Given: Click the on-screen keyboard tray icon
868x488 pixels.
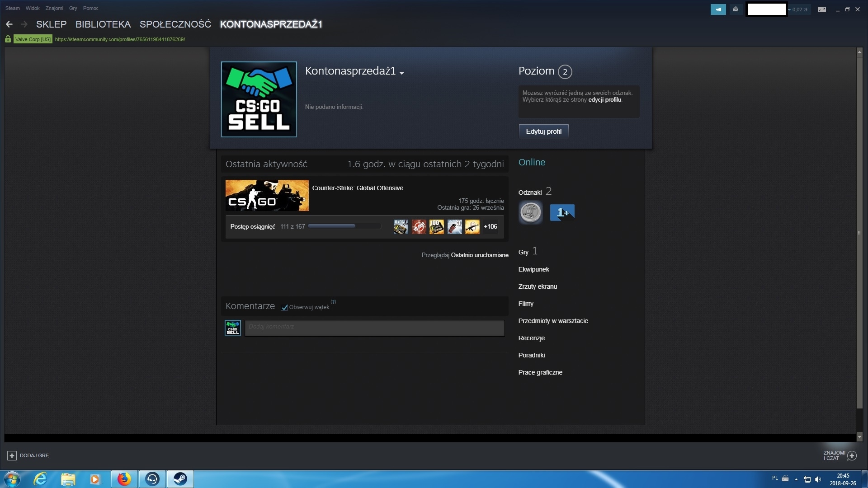Looking at the screenshot, I should click(785, 479).
